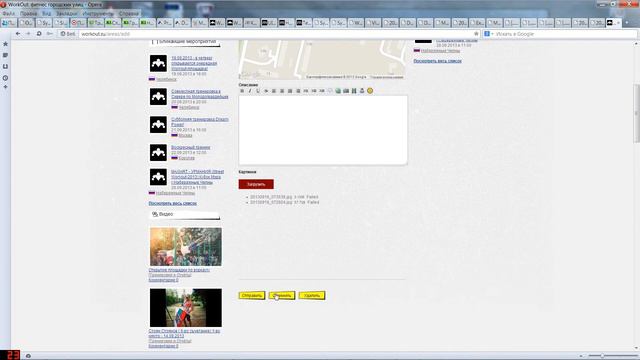Click the yellow Отправить button
The height and width of the screenshot is (360, 640).
point(252,295)
